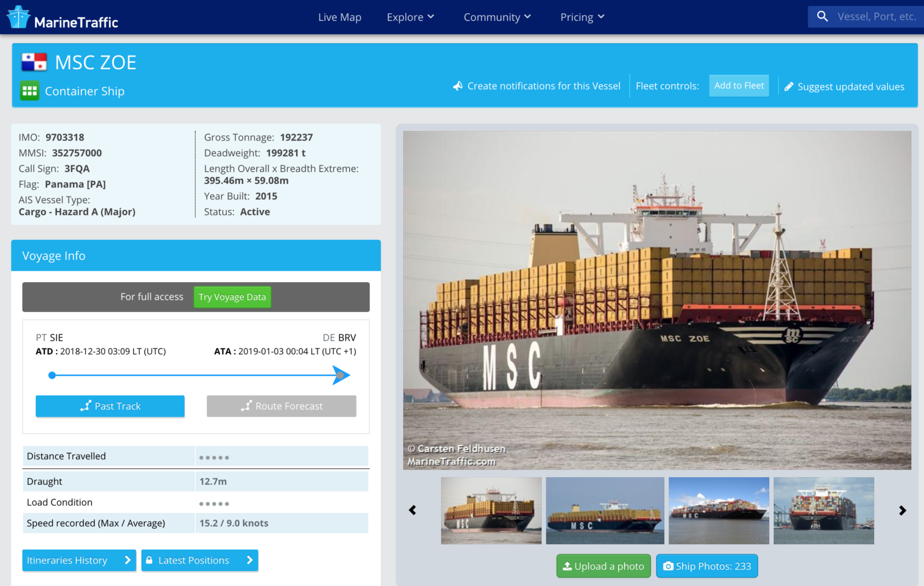Click the Flag value Panama [PA]
The image size is (924, 586).
click(75, 184)
